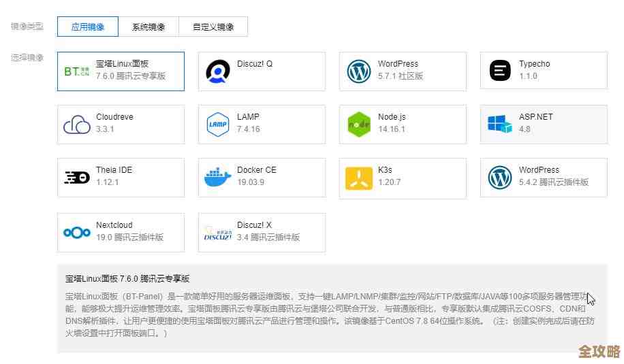This screenshot has height=364, width=624.
Task: Click the K3s 1.20.7 version text
Action: click(x=389, y=182)
